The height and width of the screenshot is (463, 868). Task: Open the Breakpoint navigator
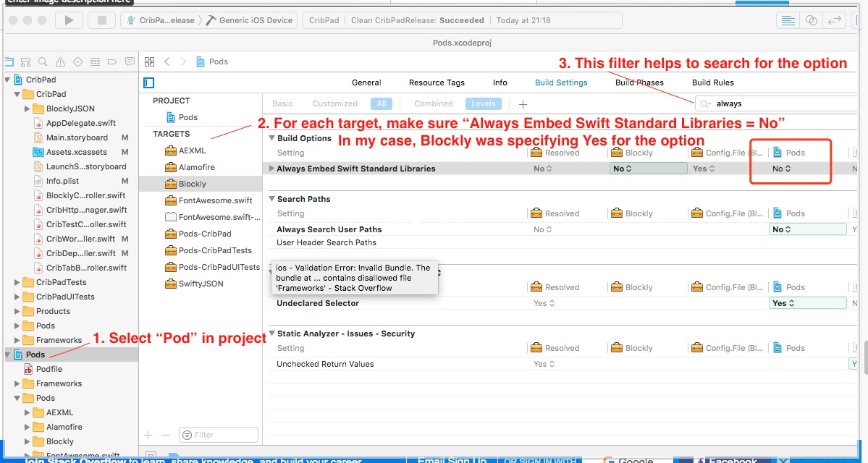[112, 61]
